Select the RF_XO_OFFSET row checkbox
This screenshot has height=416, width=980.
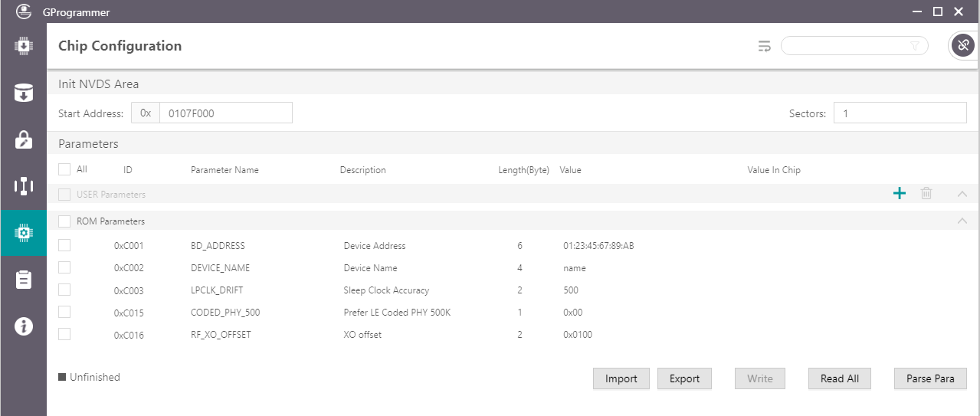click(64, 334)
